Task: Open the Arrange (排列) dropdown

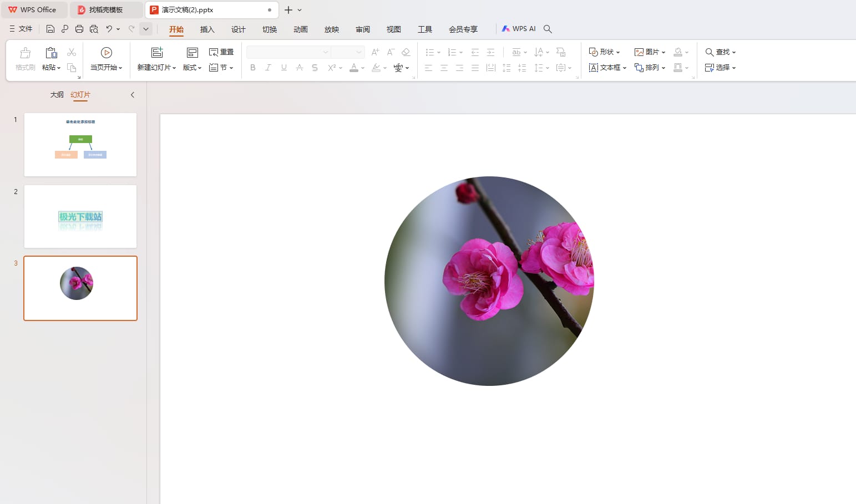Action: [x=650, y=68]
